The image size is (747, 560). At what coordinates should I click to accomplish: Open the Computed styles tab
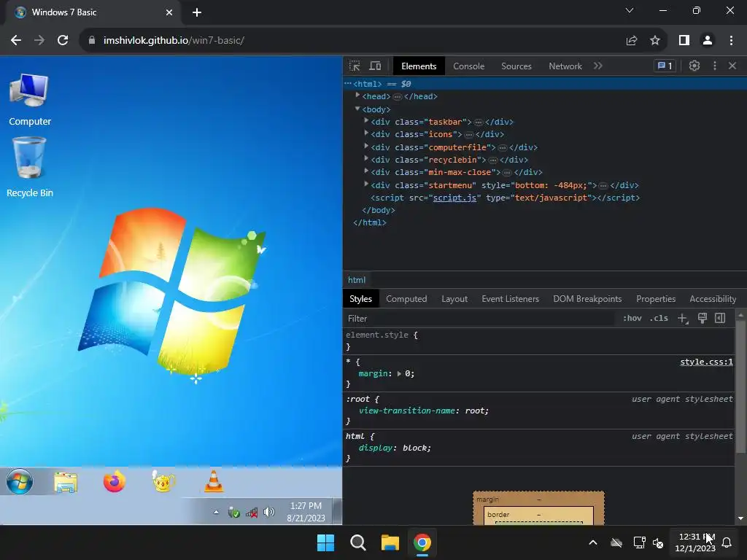(406, 298)
